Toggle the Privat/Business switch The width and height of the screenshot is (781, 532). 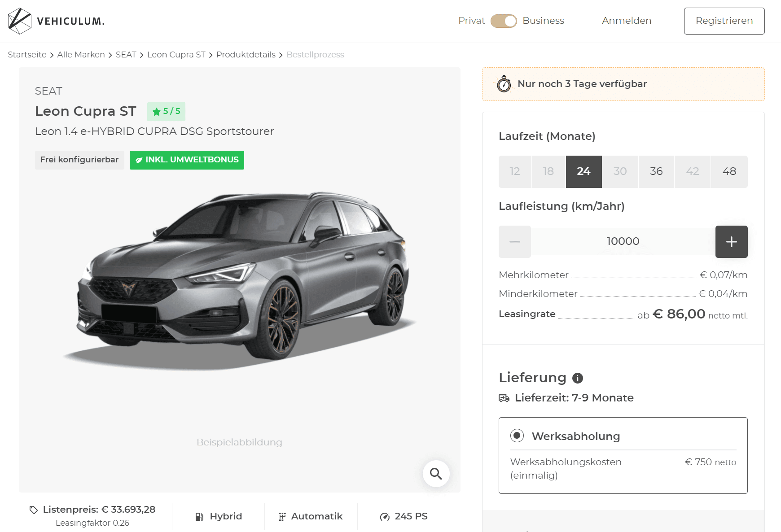point(504,21)
